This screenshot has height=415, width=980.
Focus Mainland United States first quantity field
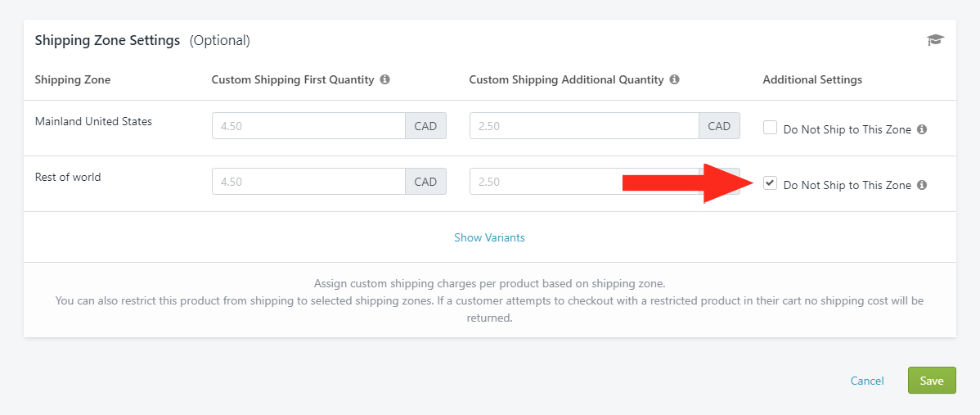point(308,125)
